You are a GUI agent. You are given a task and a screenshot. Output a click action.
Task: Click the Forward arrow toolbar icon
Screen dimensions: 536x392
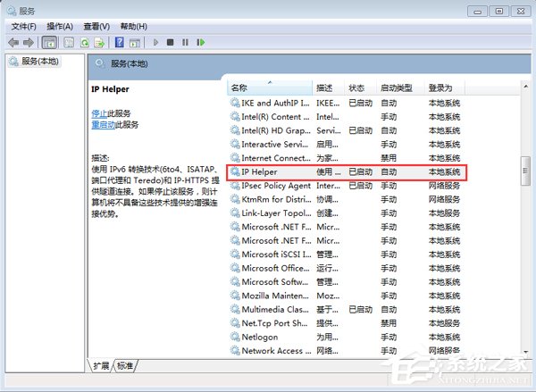click(x=29, y=43)
